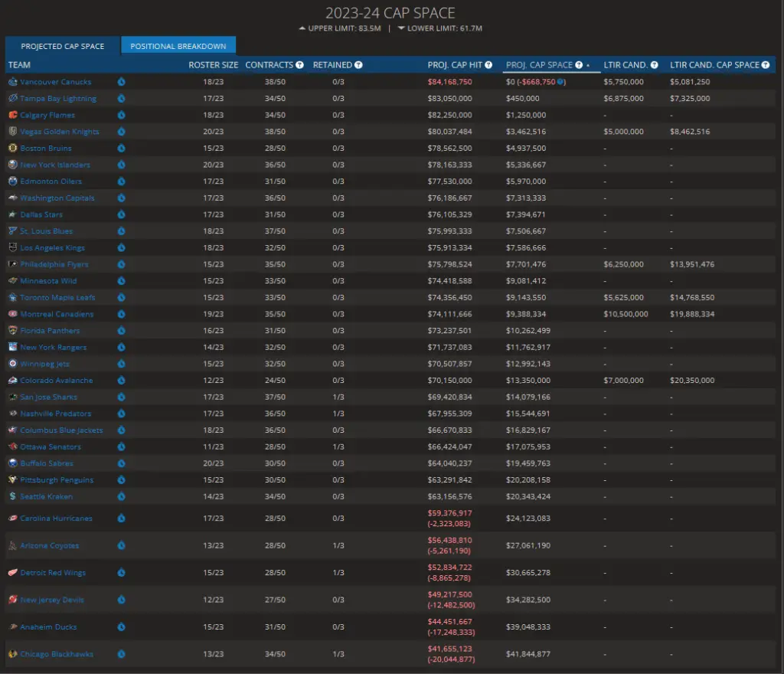Click the blue icon next to Montreal Canadiens
Viewport: 784px width, 674px height.
[121, 314]
